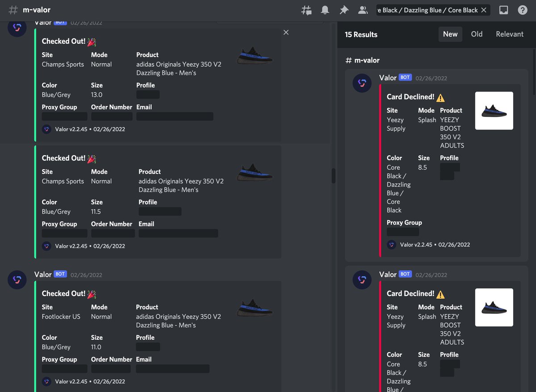The width and height of the screenshot is (536, 392).
Task: Click party popper emoji in Footlocker US embed
Action: [x=92, y=294]
